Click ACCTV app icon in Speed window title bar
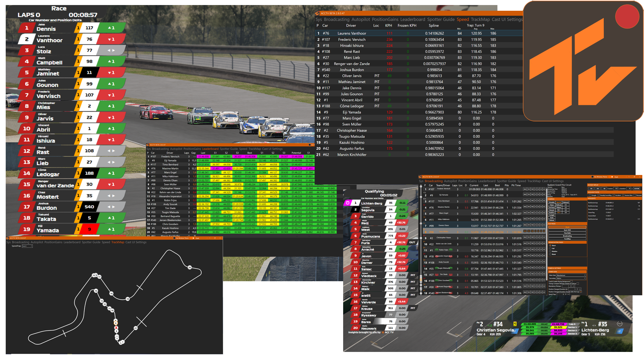The image size is (644, 362). coord(317,13)
